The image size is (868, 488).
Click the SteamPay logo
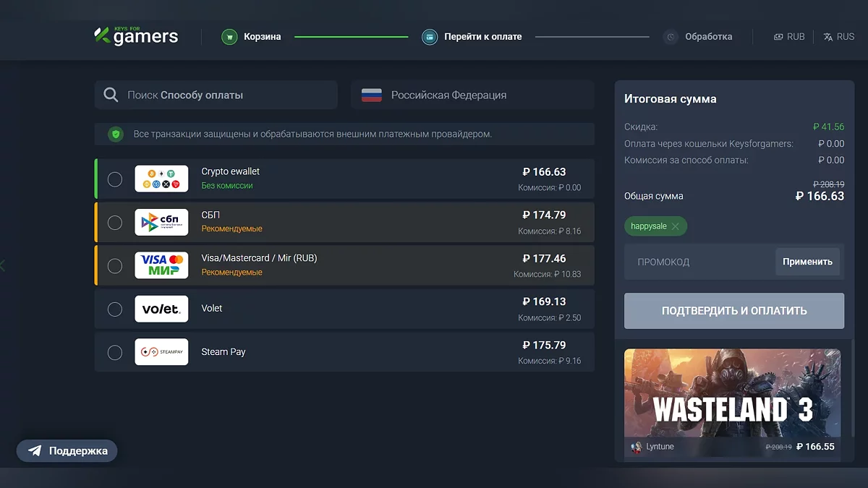(x=161, y=352)
